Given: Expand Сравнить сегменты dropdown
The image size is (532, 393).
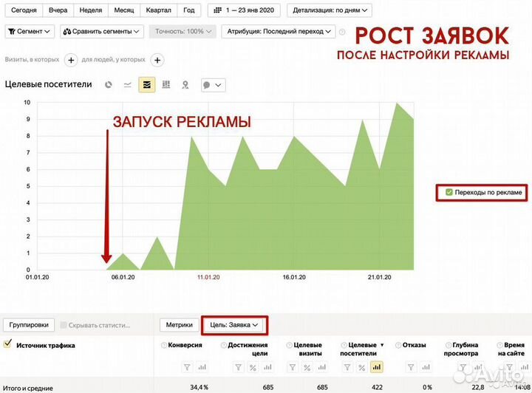Looking at the screenshot, I should pyautogui.click(x=102, y=32).
